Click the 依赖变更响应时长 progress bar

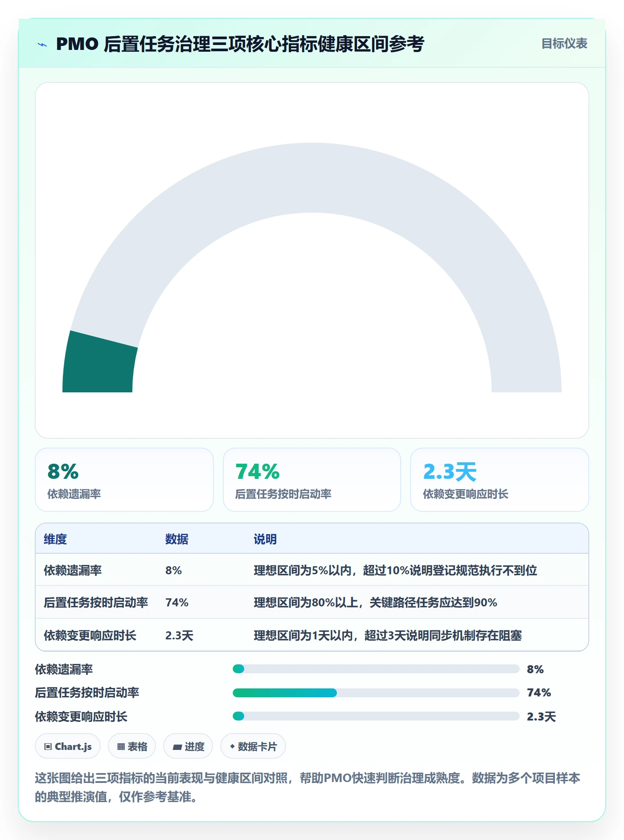coord(376,716)
